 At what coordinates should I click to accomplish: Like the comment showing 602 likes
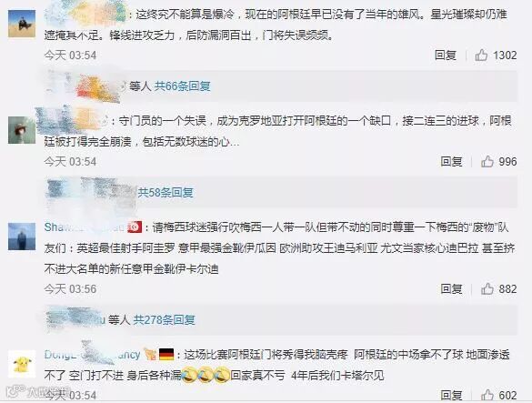point(487,395)
